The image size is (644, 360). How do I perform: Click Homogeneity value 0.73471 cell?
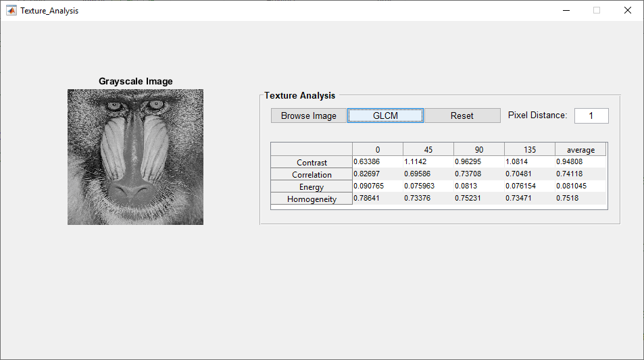[529, 199]
